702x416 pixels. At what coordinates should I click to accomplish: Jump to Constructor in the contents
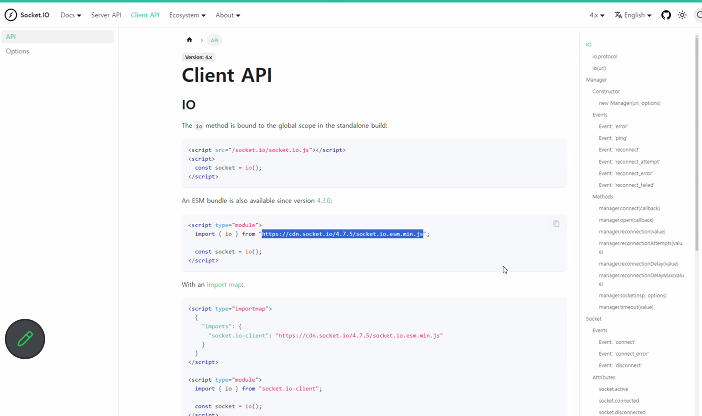coord(606,91)
